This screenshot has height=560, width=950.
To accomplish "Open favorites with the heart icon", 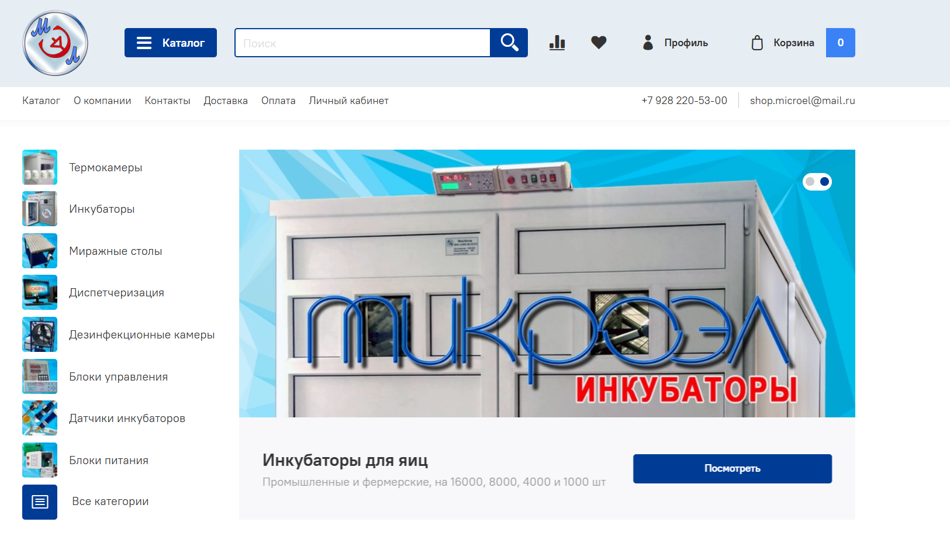I will [x=599, y=43].
